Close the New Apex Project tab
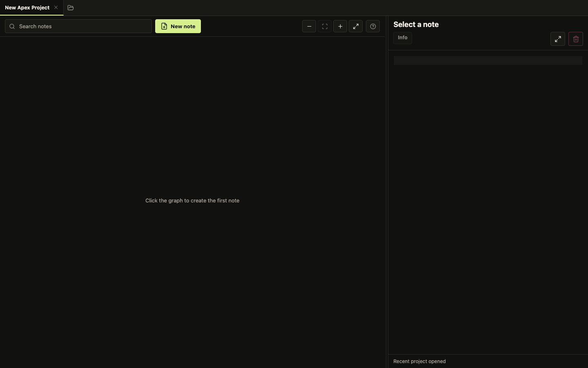Screen dimensions: 588x368 pyautogui.click(x=56, y=7)
